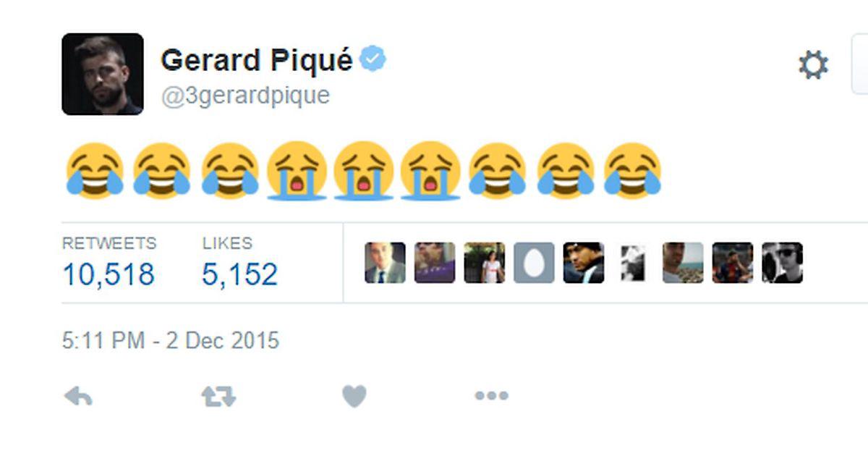Click the blue verified badge
868x456 pixels.
[x=373, y=59]
